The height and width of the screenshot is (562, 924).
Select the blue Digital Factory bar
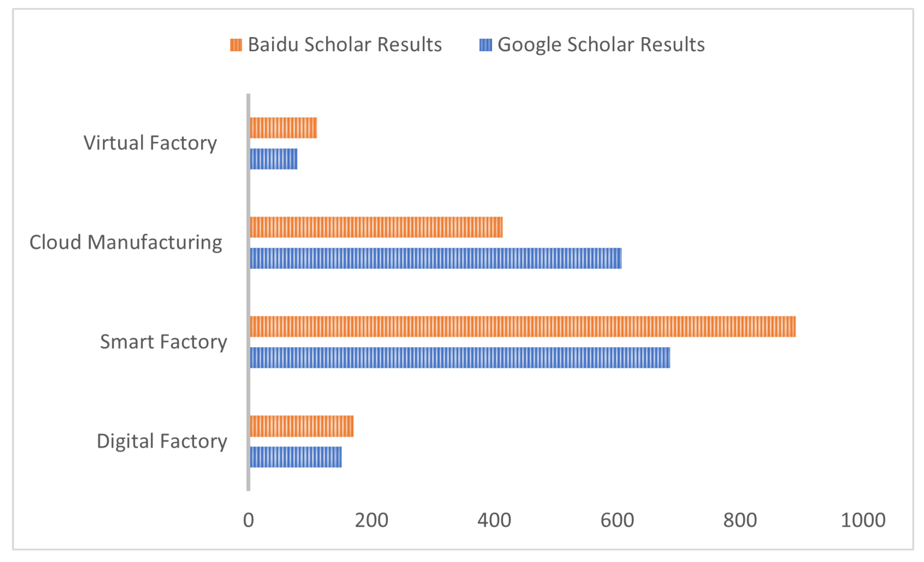click(296, 457)
